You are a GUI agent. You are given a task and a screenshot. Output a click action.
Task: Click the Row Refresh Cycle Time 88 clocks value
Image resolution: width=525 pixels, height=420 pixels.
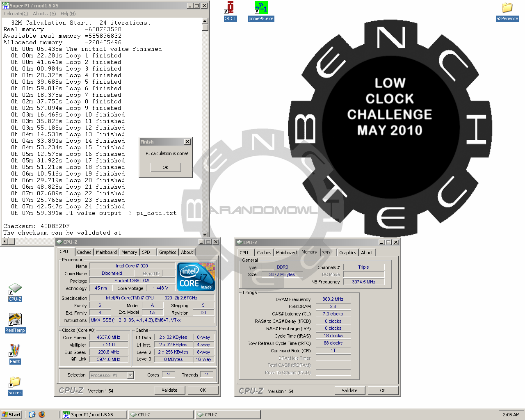click(x=333, y=343)
